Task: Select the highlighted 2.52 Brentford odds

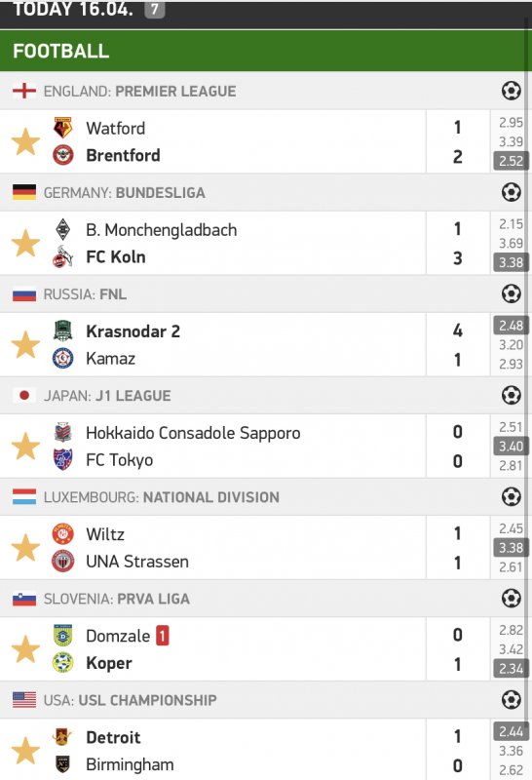Action: [x=512, y=161]
